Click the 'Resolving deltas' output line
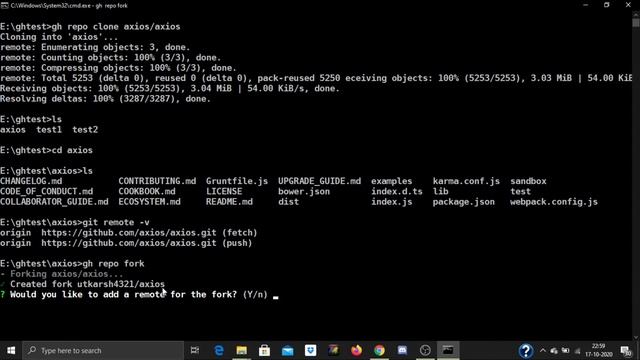Viewport: 640px width, 360px height. (x=105, y=99)
